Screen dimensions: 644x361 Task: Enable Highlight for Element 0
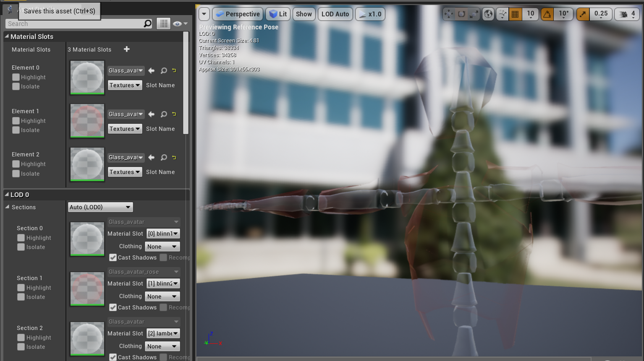[16, 77]
